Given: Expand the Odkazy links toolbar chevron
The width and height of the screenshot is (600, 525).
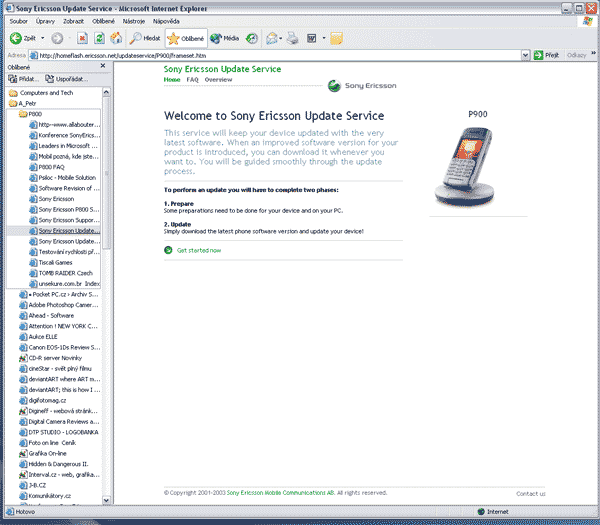Looking at the screenshot, I should click(x=593, y=53).
